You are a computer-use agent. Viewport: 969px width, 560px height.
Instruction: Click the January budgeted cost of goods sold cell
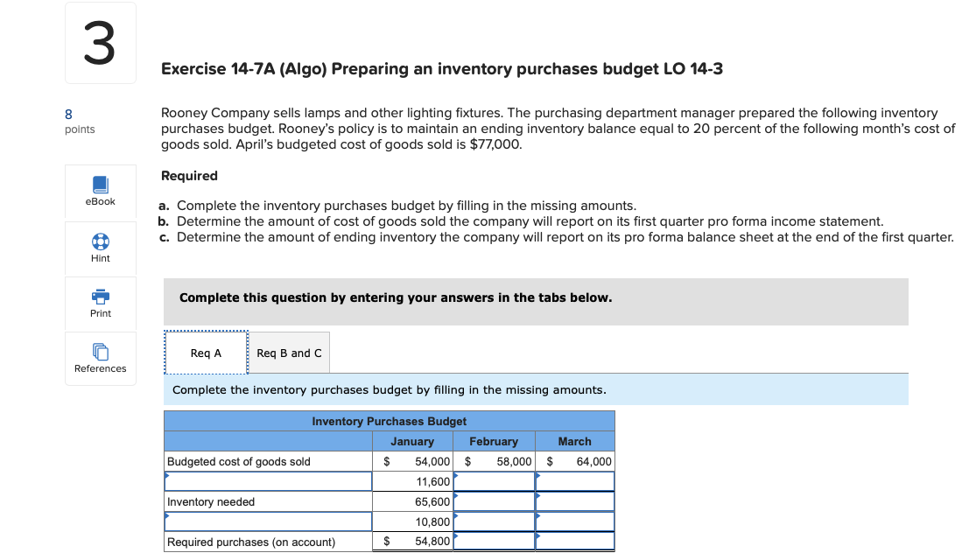[411, 461]
